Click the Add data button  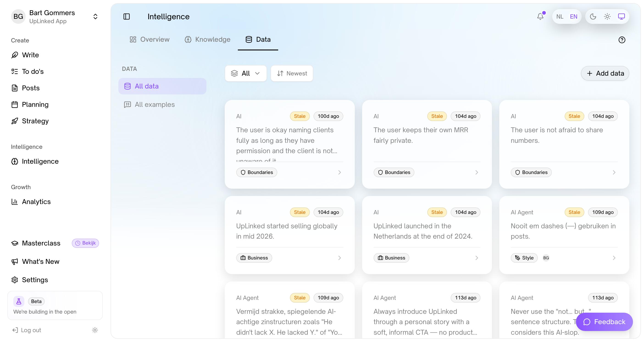605,73
